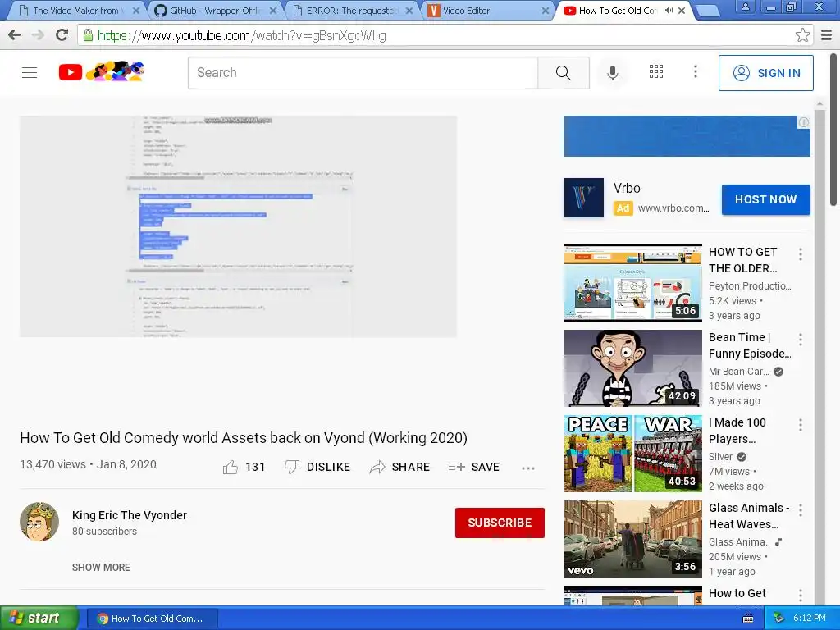
Task: Open King Eric The Vyonder channel name
Action: click(x=130, y=515)
